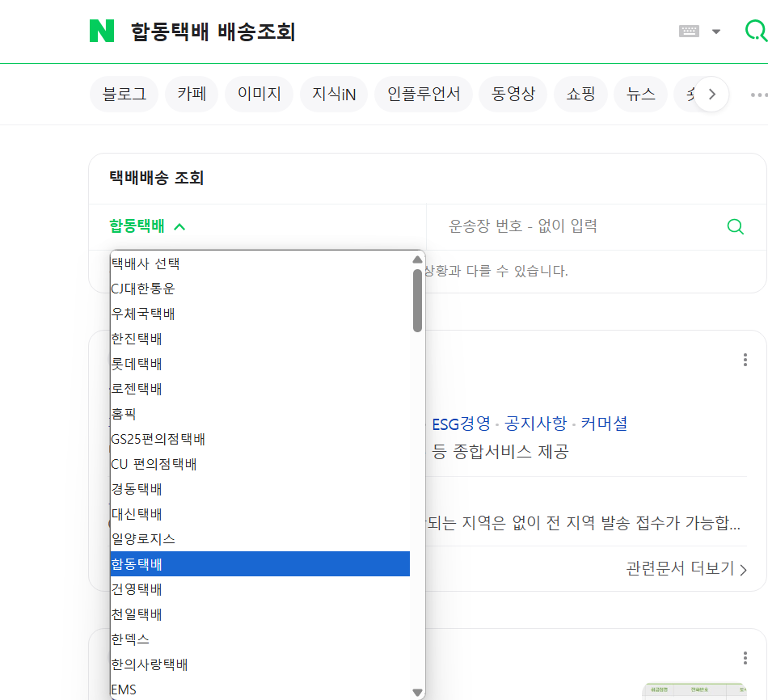Switch to the 카페 tab

192,94
